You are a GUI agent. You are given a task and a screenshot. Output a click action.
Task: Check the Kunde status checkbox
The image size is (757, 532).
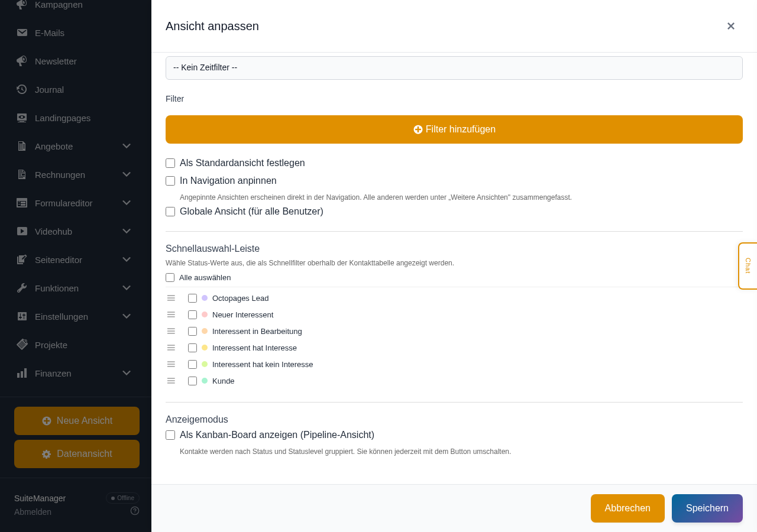[192, 381]
